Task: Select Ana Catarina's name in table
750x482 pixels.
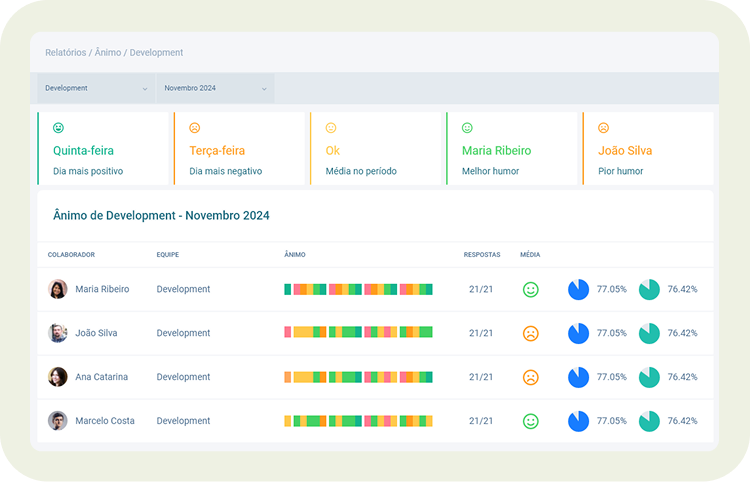Action: click(101, 377)
